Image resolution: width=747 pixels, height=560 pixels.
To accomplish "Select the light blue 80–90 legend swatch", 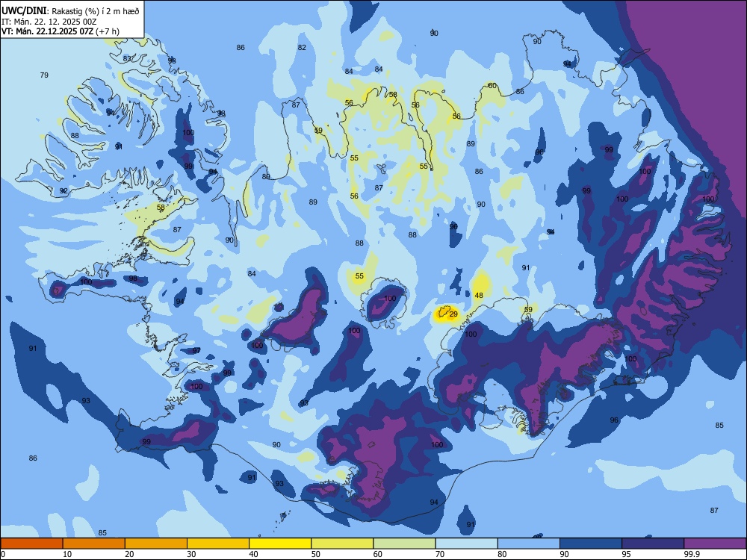I will click(529, 544).
